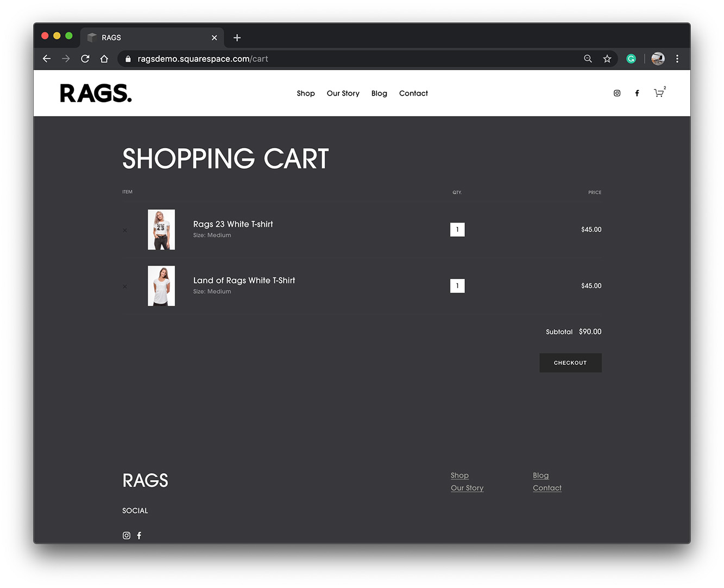Open the Instagram icon in header
Image resolution: width=724 pixels, height=588 pixels.
[617, 93]
